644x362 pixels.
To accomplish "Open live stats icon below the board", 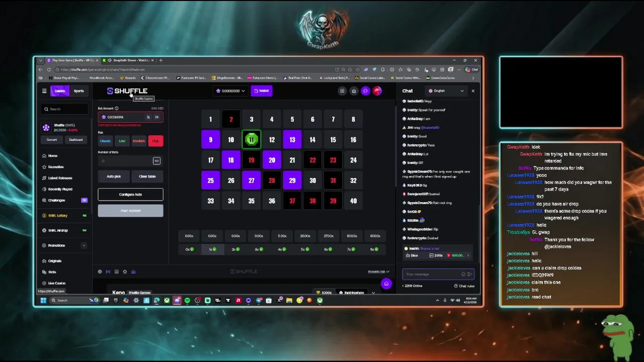I will [x=116, y=271].
